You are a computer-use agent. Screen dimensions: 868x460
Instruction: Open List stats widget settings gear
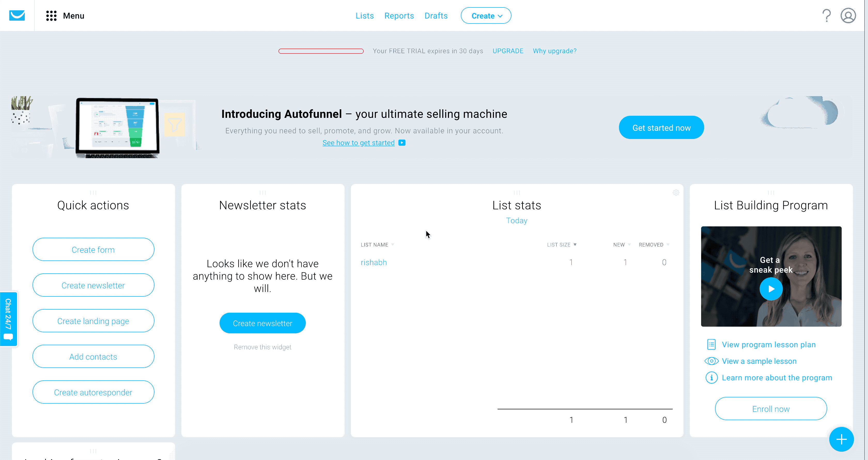click(x=676, y=193)
